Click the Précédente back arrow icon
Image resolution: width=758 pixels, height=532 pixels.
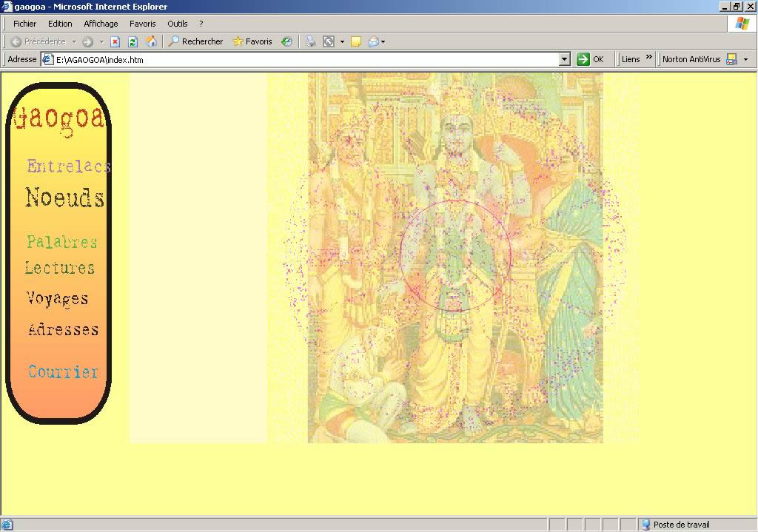pyautogui.click(x=16, y=41)
